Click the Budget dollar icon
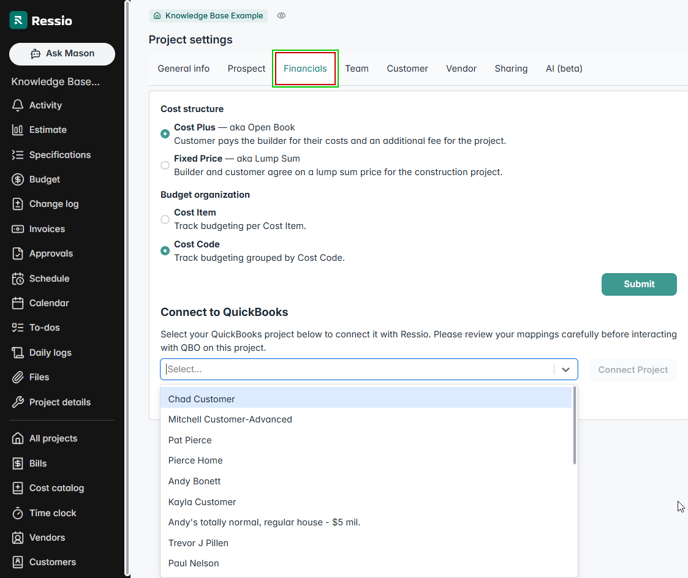 (18, 180)
